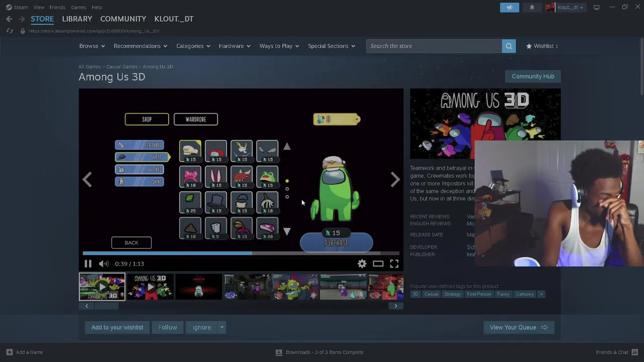644x362 pixels.
Task: Switch to the LIBRARY tab
Action: (77, 19)
